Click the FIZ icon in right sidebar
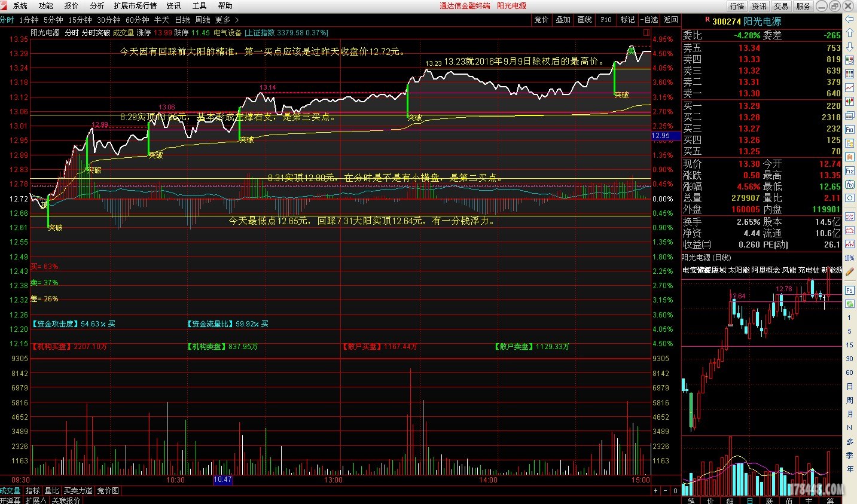The width and height of the screenshot is (857, 504). (x=849, y=170)
